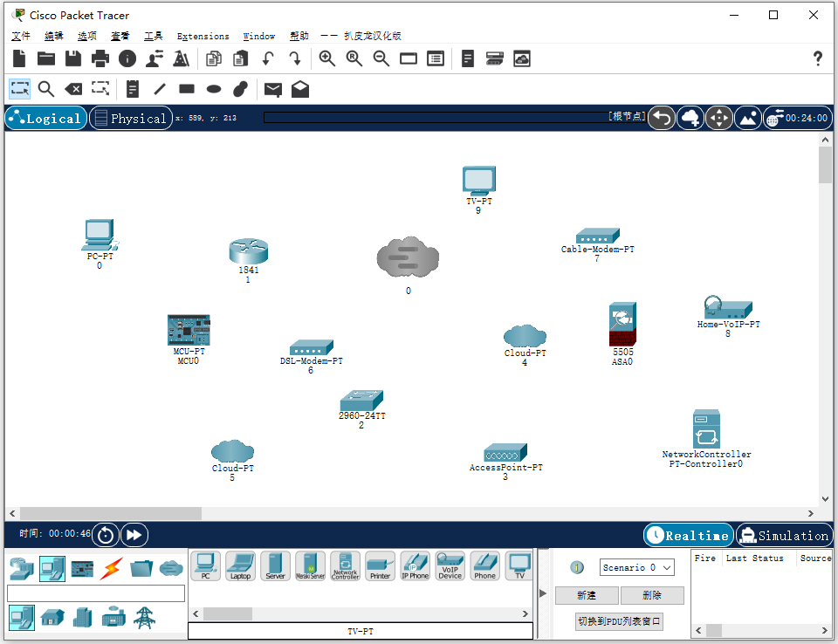Image resolution: width=838 pixels, height=644 pixels.
Task: Select the TV-PT end device icon
Action: tap(519, 566)
